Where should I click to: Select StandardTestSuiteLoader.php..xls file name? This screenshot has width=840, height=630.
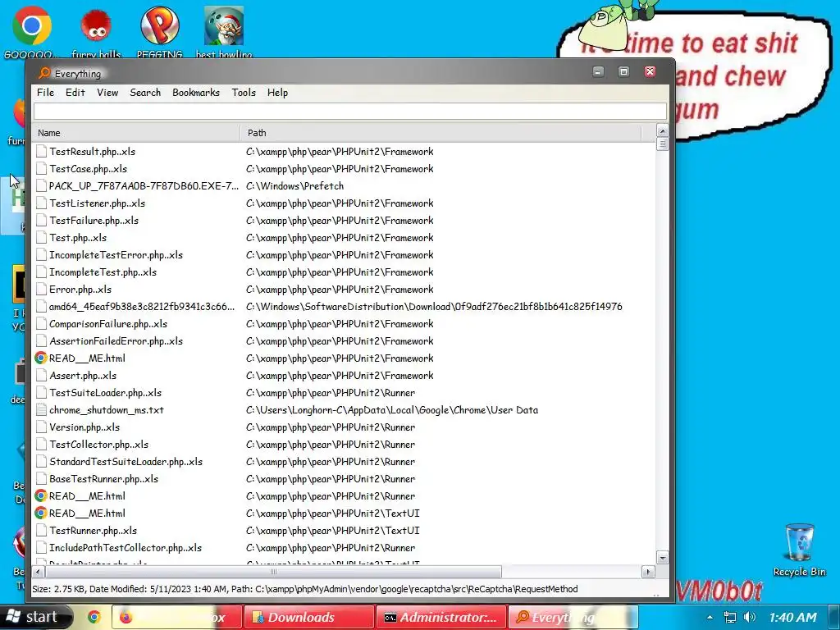(126, 462)
